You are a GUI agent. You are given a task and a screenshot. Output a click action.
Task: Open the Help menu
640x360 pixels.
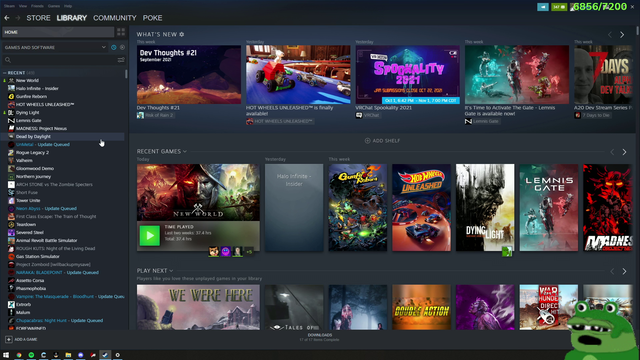(x=68, y=6)
